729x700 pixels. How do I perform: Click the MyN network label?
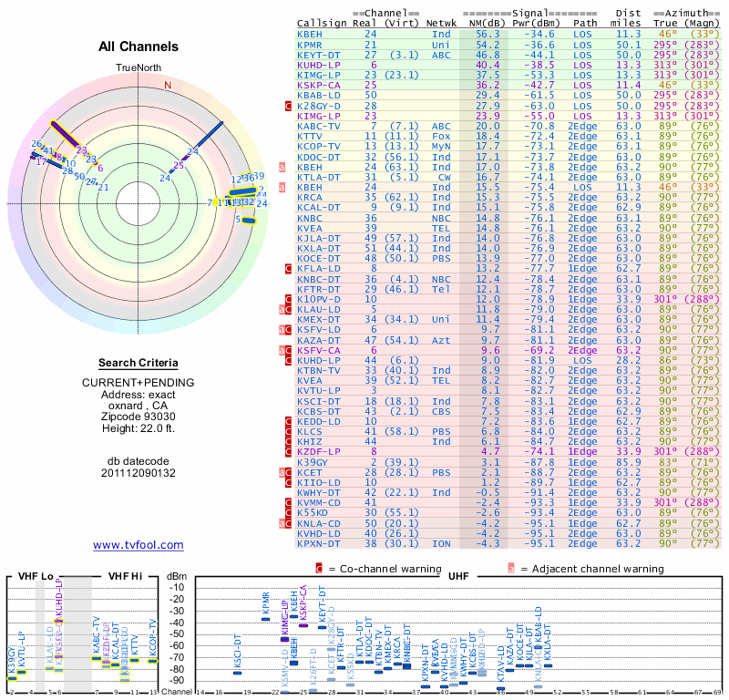click(441, 146)
